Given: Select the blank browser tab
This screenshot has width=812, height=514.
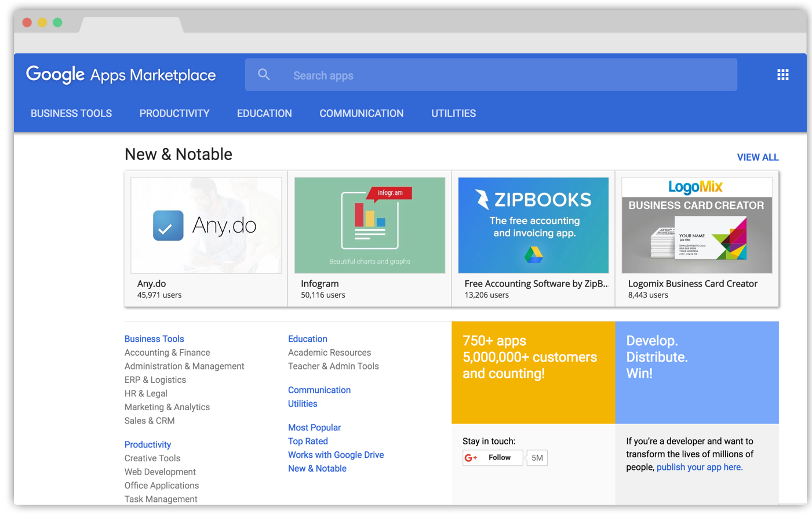Looking at the screenshot, I should 132,25.
